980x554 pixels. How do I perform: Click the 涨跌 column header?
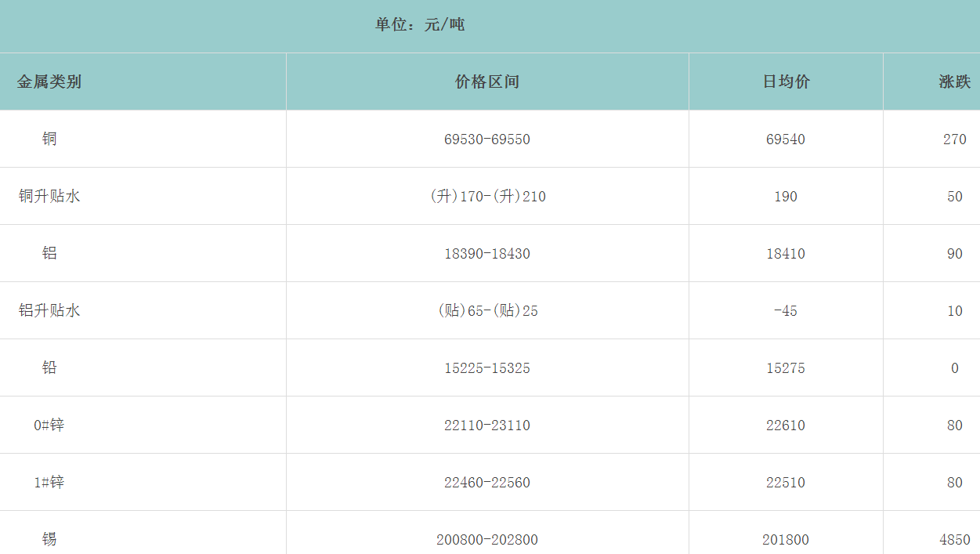pos(954,81)
